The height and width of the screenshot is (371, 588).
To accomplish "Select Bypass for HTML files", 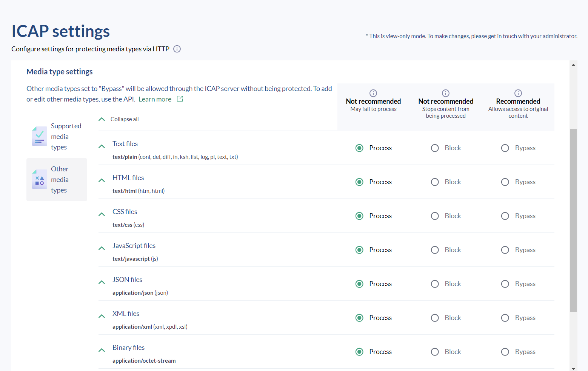I will 505,182.
